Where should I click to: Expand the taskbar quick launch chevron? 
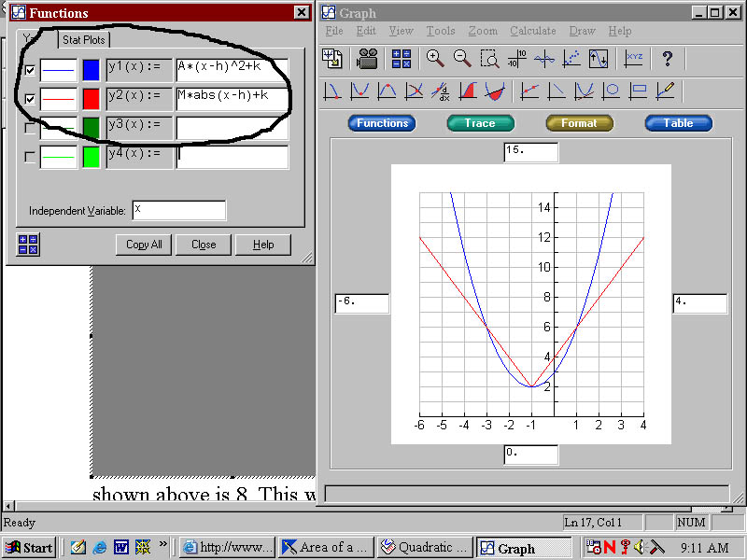[x=163, y=544]
